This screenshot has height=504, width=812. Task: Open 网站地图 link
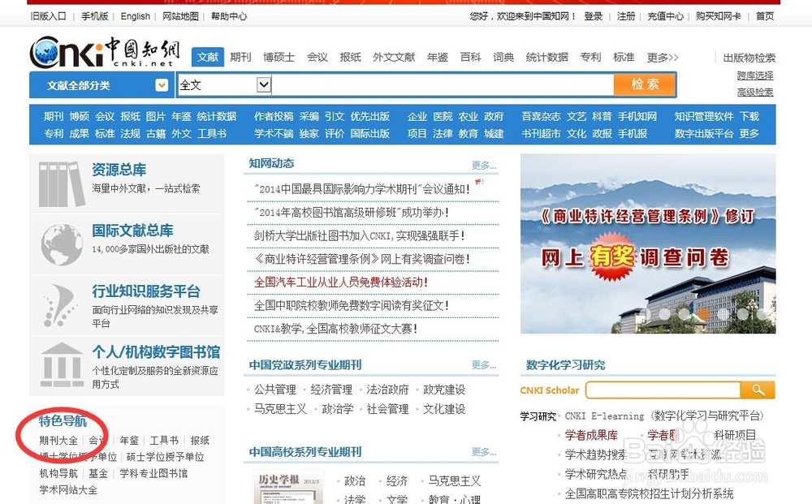pyautogui.click(x=180, y=16)
